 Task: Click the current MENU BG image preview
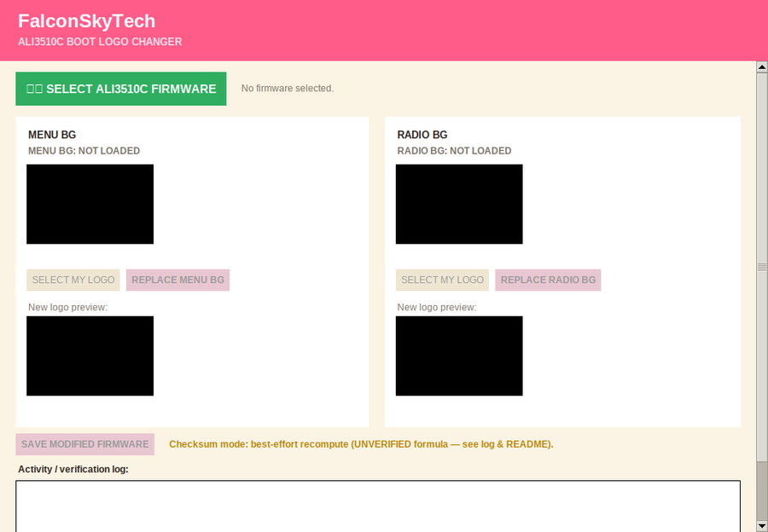point(90,204)
